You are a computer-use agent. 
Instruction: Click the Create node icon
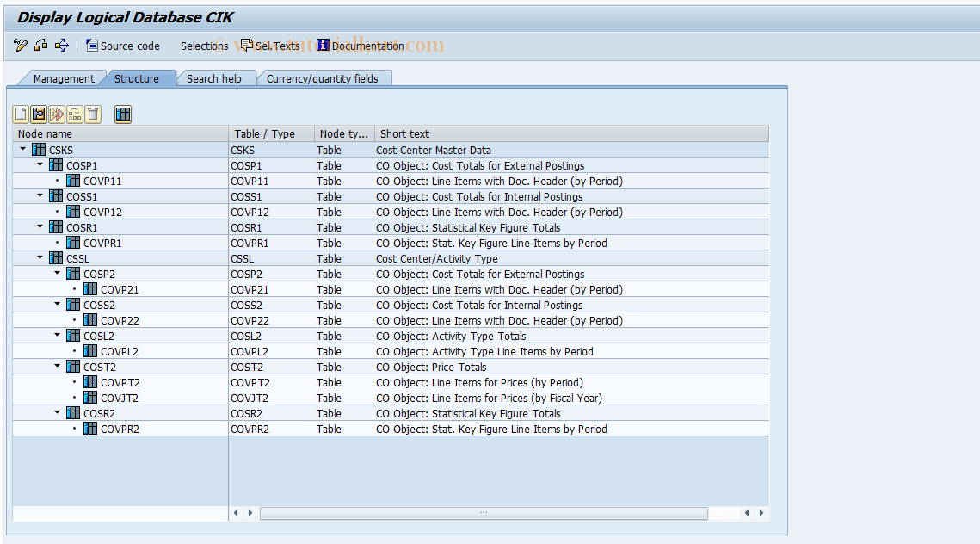click(x=19, y=114)
